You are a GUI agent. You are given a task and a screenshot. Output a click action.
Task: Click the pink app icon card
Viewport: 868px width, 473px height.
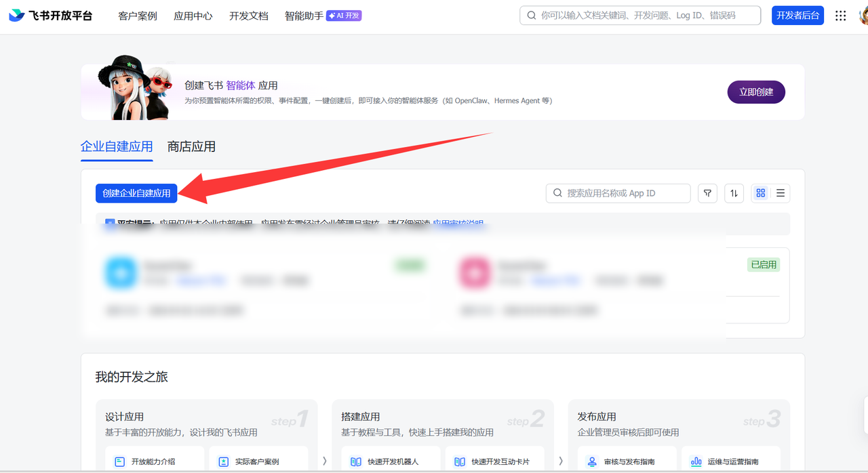click(475, 272)
